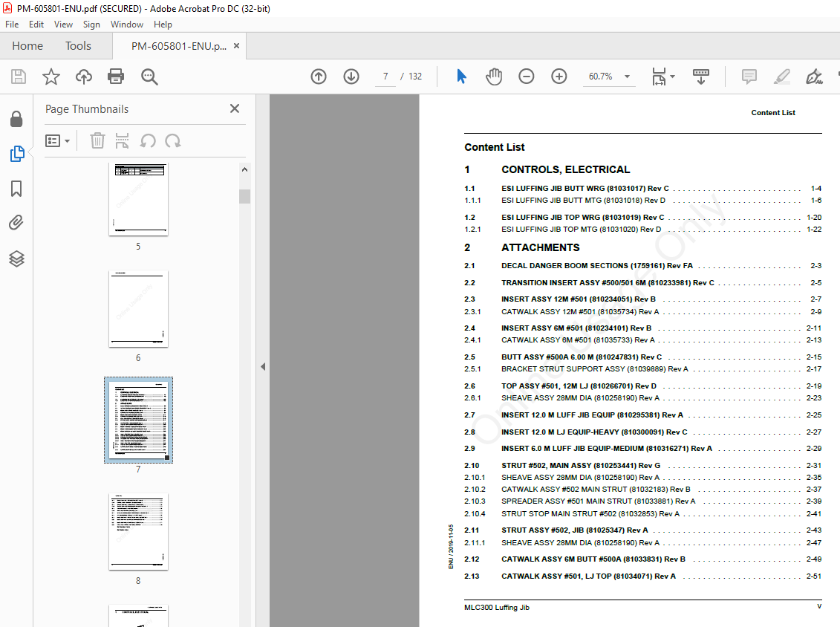Click the CONTROLS, ELECTRICAL heading
This screenshot has width=840, height=627.
565,170
